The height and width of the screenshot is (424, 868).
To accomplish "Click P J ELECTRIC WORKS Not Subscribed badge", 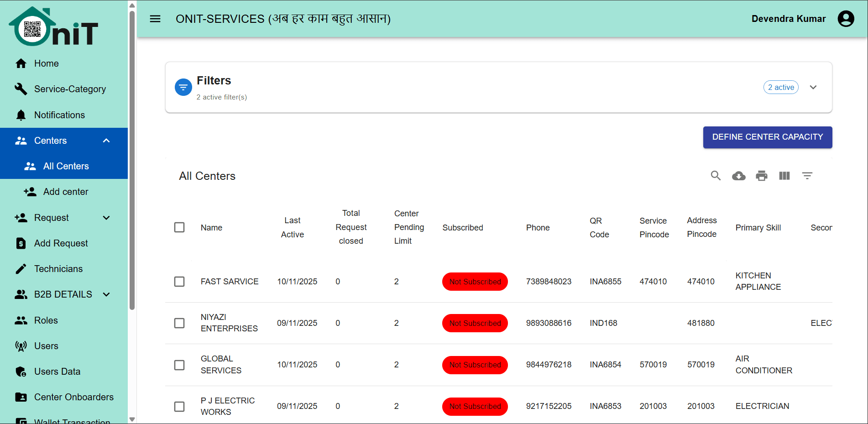I will (475, 407).
